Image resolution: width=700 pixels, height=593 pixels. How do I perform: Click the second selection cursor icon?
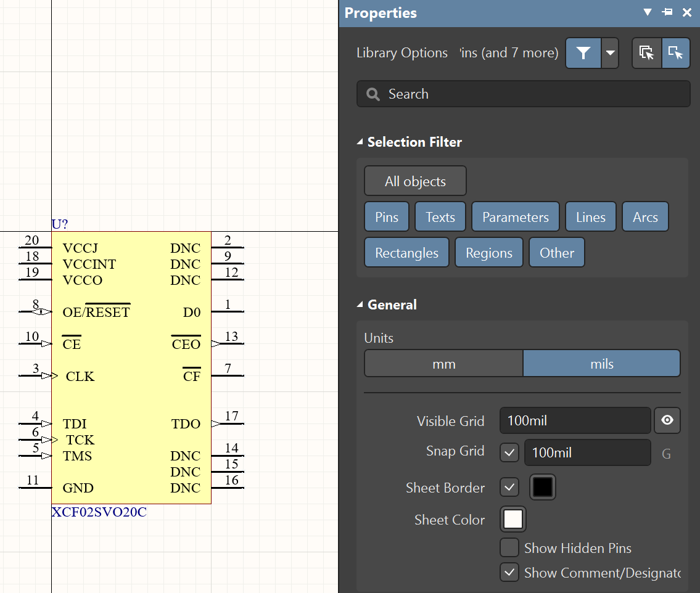[x=676, y=53]
